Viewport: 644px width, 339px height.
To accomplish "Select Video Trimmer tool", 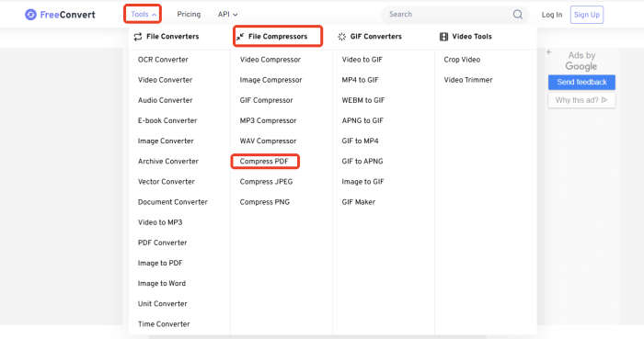I will [468, 80].
